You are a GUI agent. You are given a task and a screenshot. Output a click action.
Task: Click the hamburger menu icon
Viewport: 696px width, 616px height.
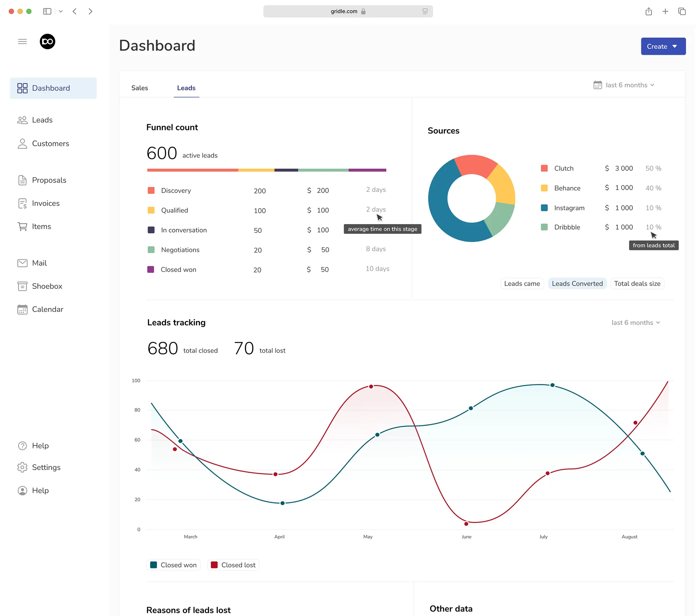point(22,41)
